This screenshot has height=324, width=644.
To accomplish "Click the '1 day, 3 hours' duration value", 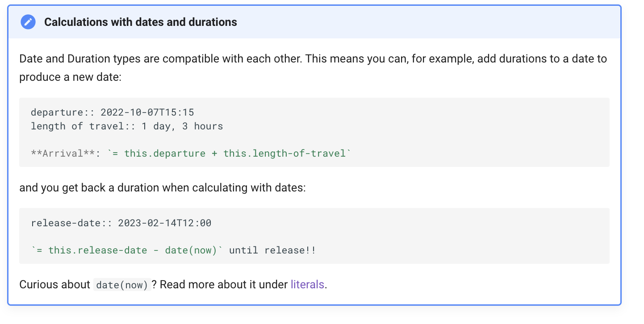I will tap(182, 126).
